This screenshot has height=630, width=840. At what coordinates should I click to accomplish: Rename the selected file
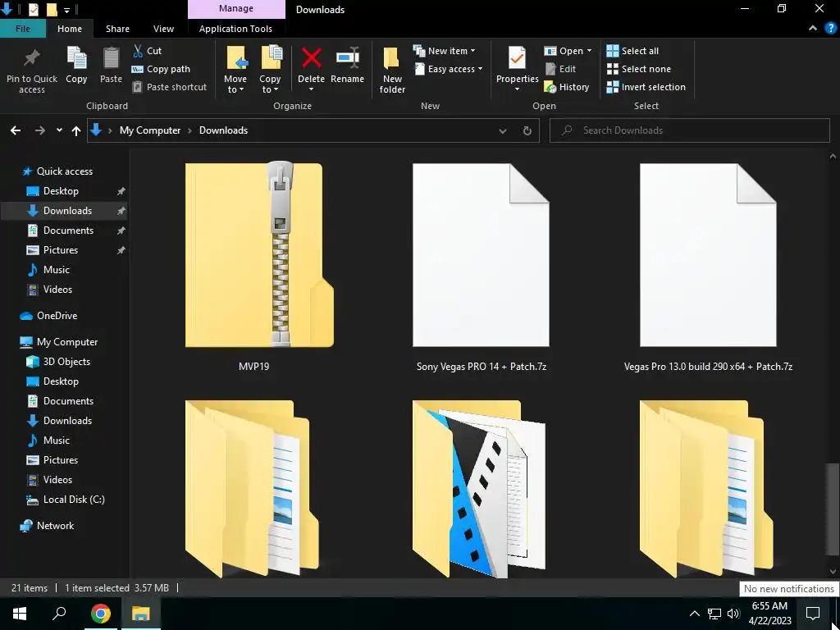click(347, 65)
